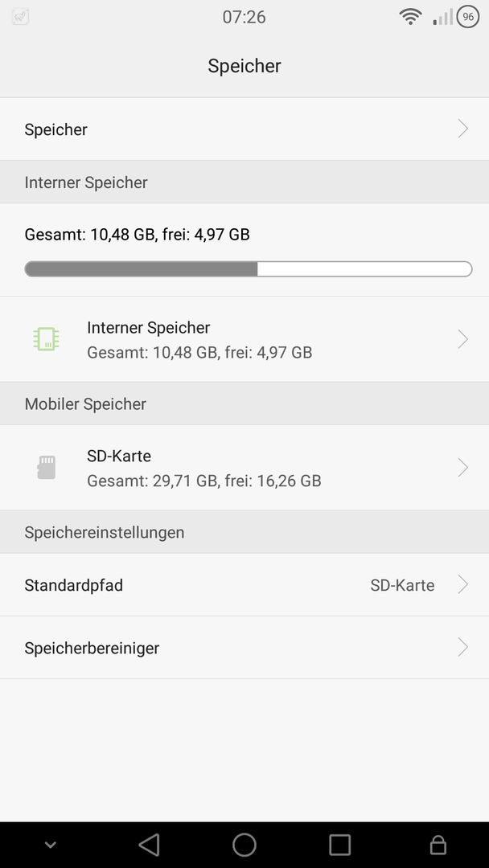
Task: Open the Speicher row chevron
Action: [x=463, y=129]
